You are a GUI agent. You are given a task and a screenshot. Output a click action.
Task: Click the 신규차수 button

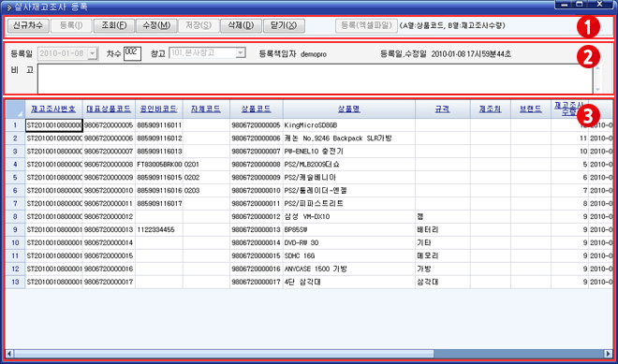[28, 25]
